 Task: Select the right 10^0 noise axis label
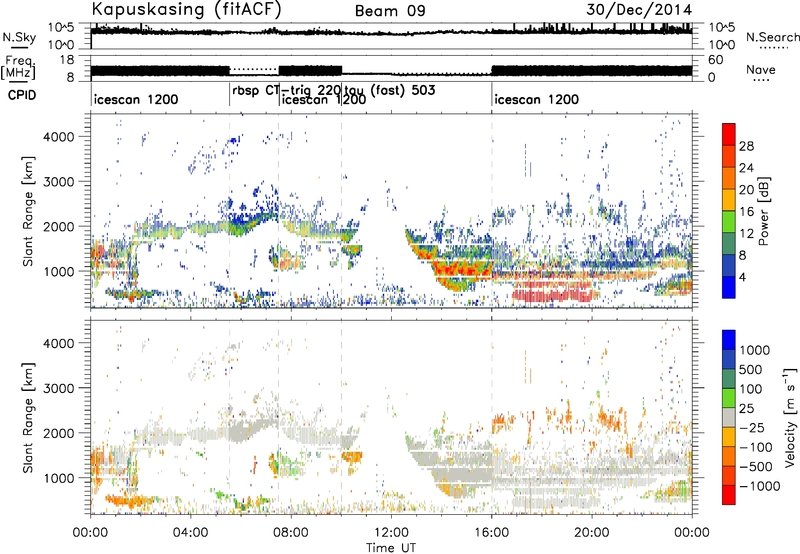(x=722, y=44)
